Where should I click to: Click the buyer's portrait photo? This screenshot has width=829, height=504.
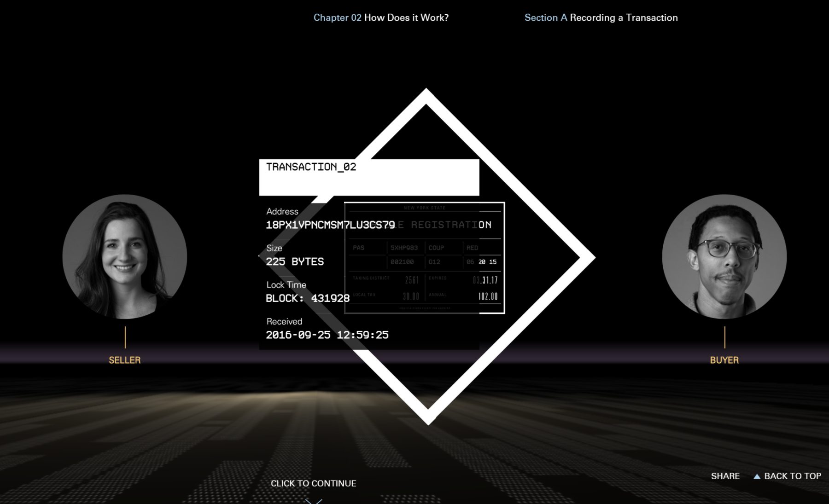(724, 256)
